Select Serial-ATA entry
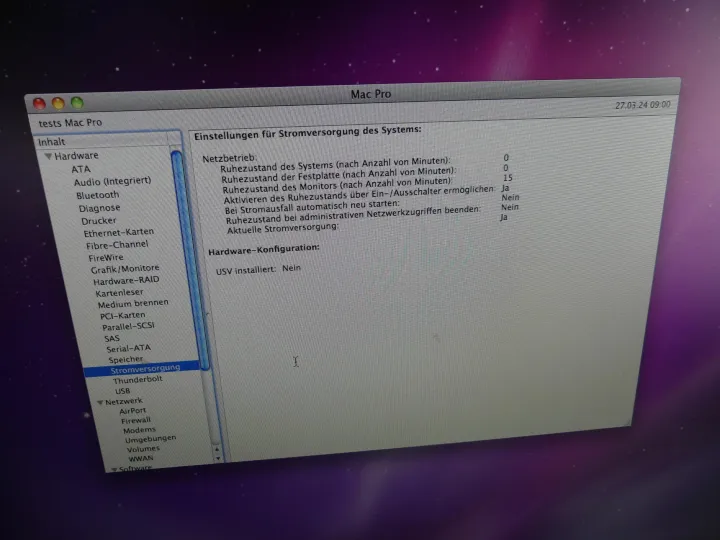 point(129,349)
